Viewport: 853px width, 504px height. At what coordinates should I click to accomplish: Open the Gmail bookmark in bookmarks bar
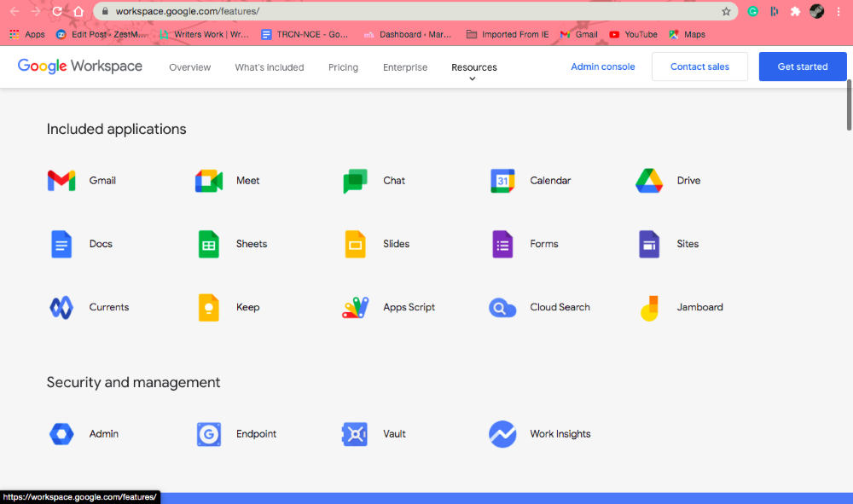pyautogui.click(x=579, y=34)
